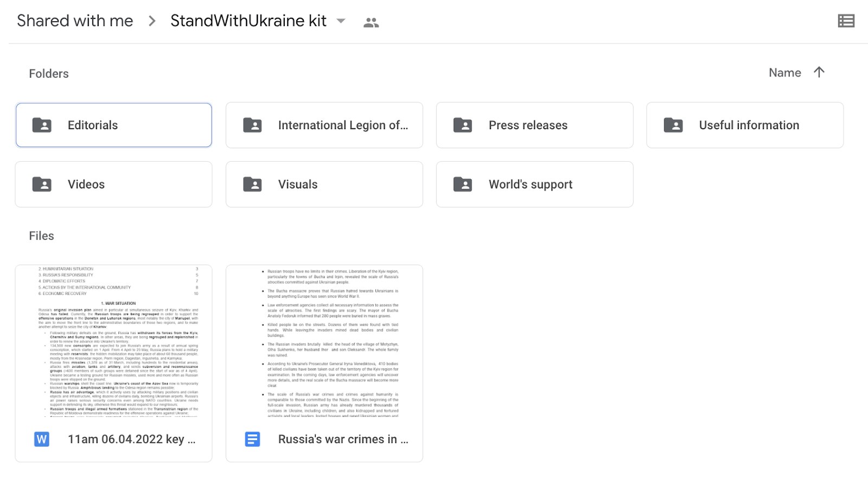Click the Google Docs file icon
The width and height of the screenshot is (868, 487).
pyautogui.click(x=252, y=439)
